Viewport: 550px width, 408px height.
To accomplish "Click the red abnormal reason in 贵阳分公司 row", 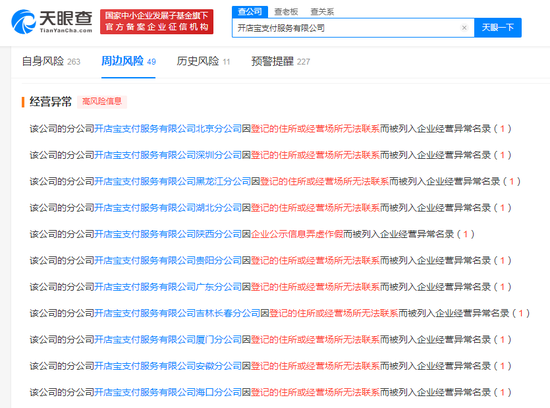I will point(315,260).
